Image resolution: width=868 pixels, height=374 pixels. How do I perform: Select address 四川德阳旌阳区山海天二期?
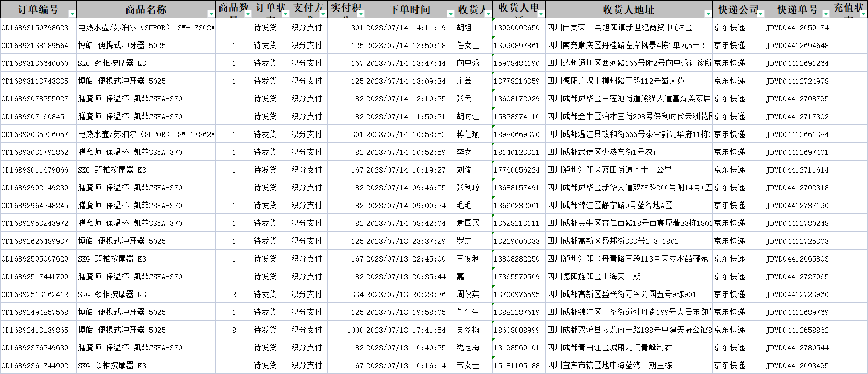pos(594,277)
